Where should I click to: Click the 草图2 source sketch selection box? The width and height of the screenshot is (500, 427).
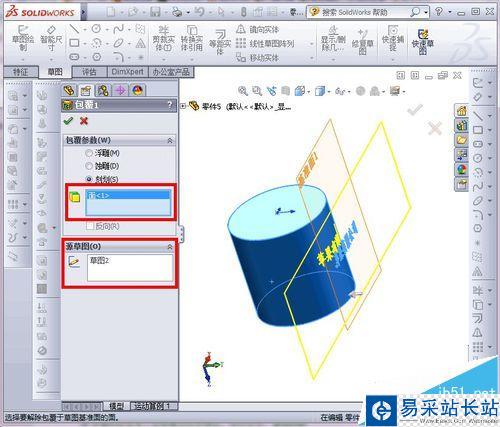coord(130,268)
